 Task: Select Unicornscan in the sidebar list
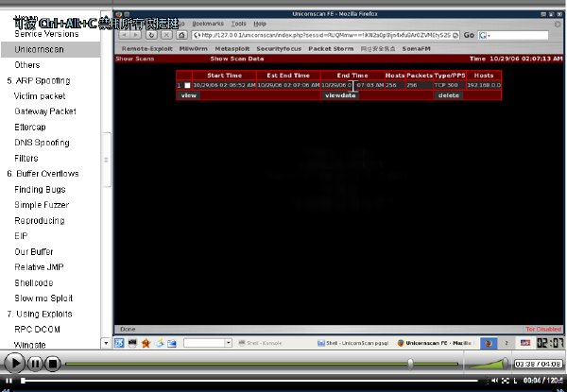(x=51, y=49)
